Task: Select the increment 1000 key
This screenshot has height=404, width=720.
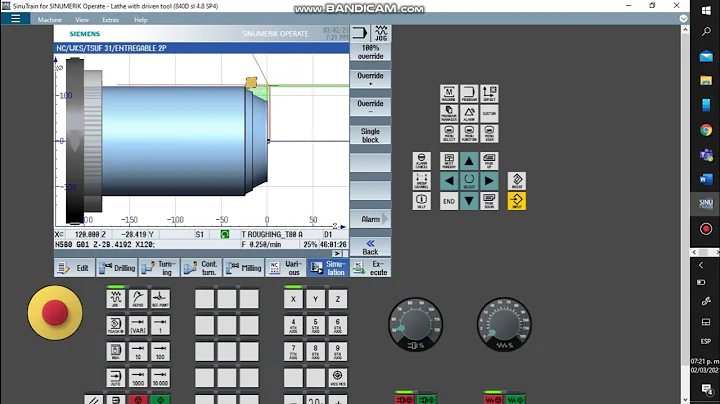Action: (138, 377)
